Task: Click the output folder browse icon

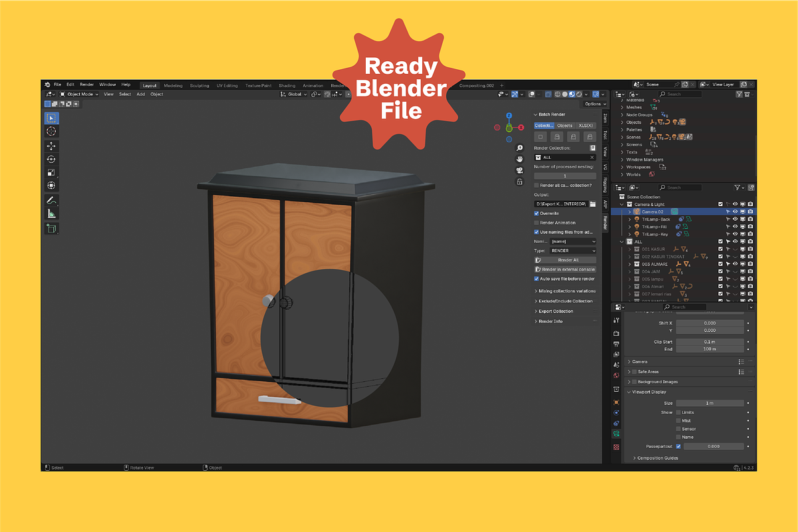Action: 593,203
